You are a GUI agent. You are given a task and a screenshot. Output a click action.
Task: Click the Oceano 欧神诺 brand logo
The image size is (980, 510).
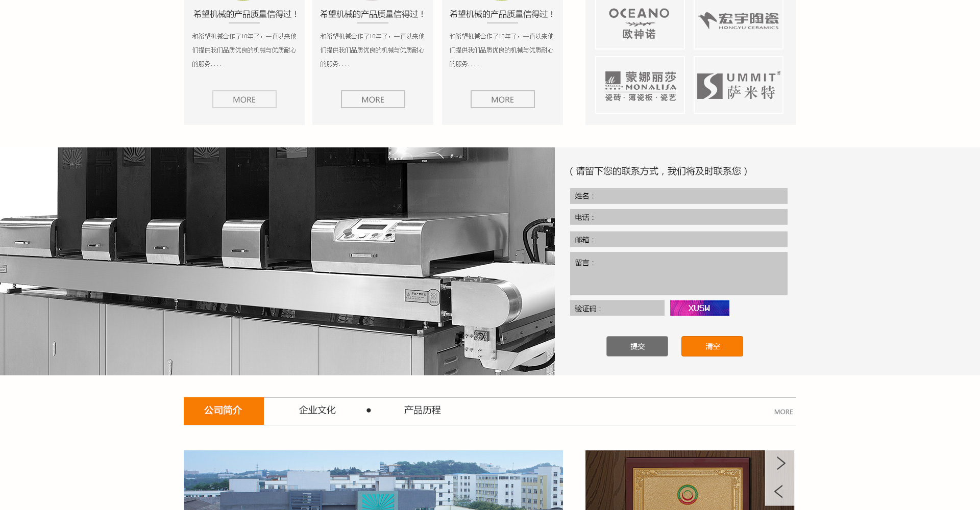pos(640,23)
